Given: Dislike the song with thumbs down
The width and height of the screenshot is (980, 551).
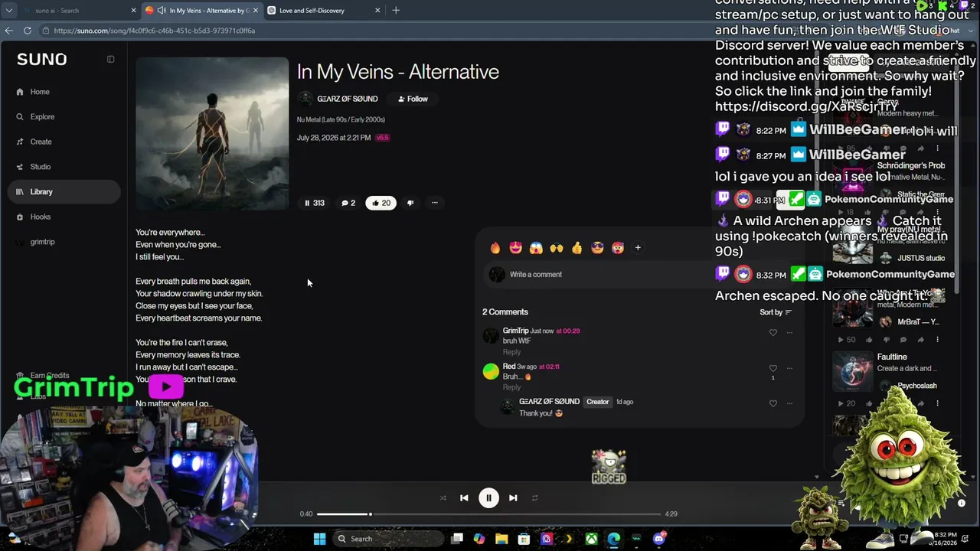Looking at the screenshot, I should tap(410, 203).
